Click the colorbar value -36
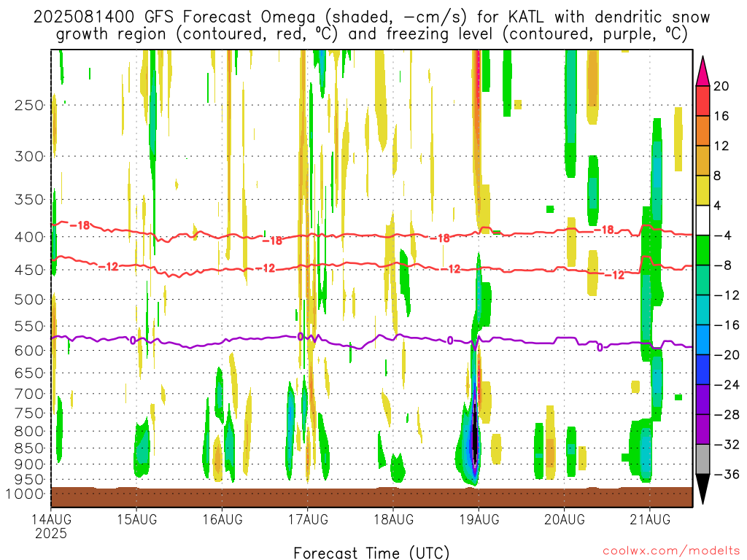This screenshot has height=560, width=747. (727, 474)
